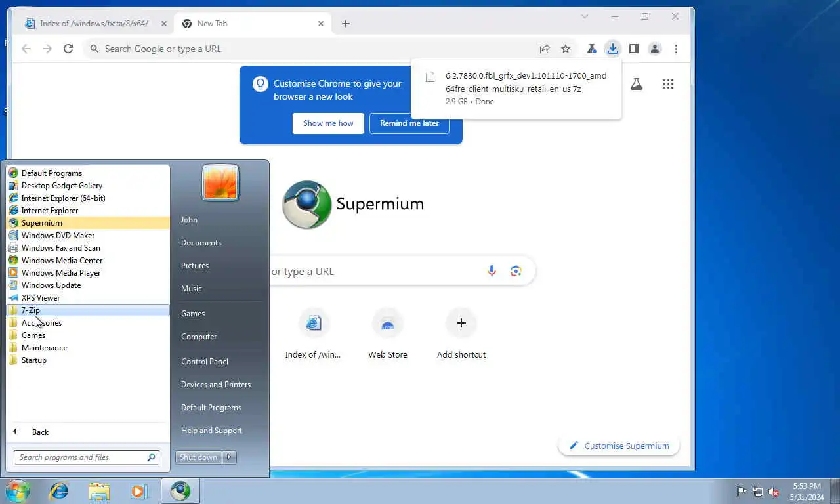The height and width of the screenshot is (504, 840).
Task: Expand the Maintenance folder
Action: click(x=88, y=348)
